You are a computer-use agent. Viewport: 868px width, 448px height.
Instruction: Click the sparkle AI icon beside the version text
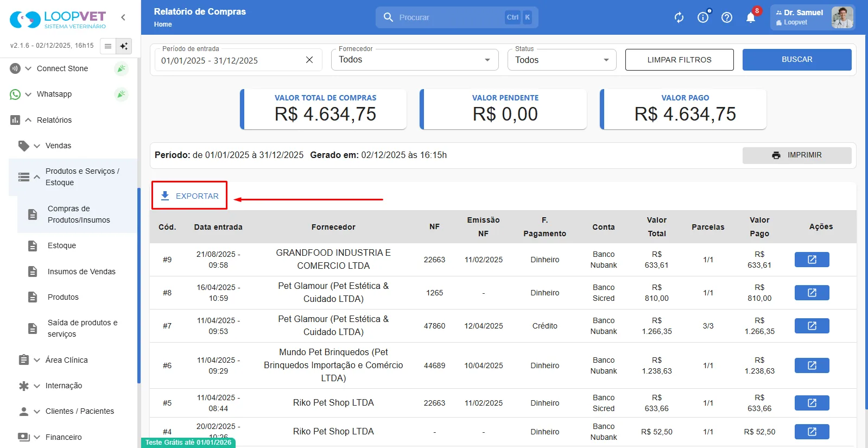coord(124,46)
